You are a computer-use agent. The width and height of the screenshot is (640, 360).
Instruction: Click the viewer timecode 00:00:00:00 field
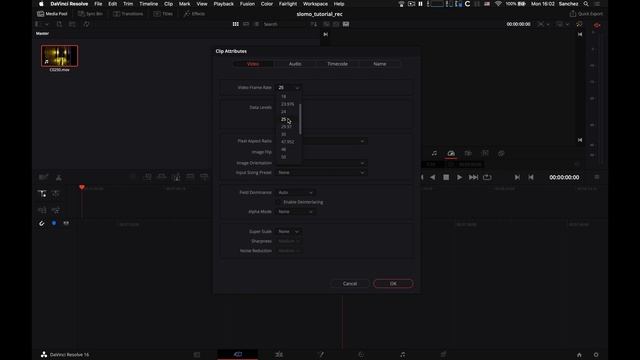(x=564, y=178)
